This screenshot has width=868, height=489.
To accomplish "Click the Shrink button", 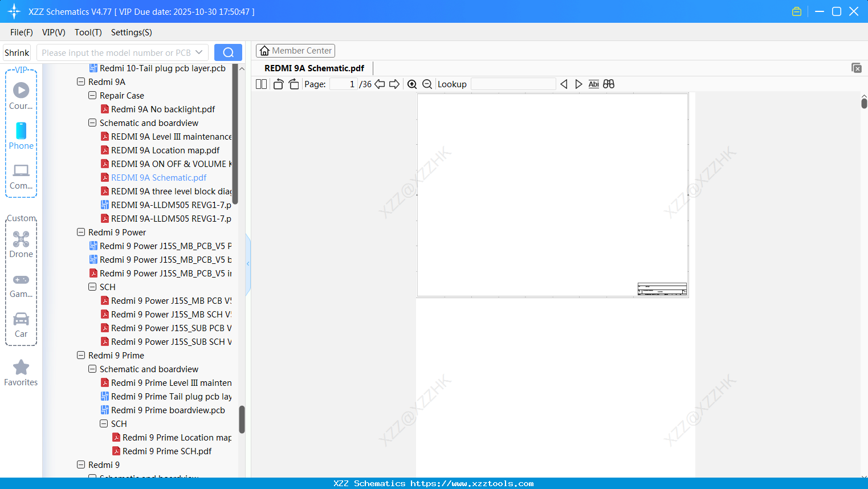I will (17, 52).
